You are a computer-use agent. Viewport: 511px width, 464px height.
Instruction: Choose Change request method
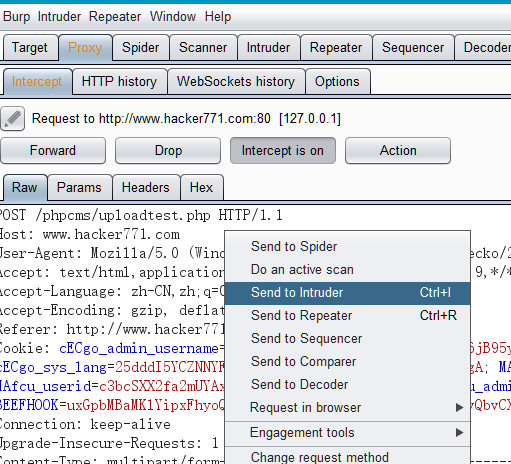pyautogui.click(x=347, y=457)
